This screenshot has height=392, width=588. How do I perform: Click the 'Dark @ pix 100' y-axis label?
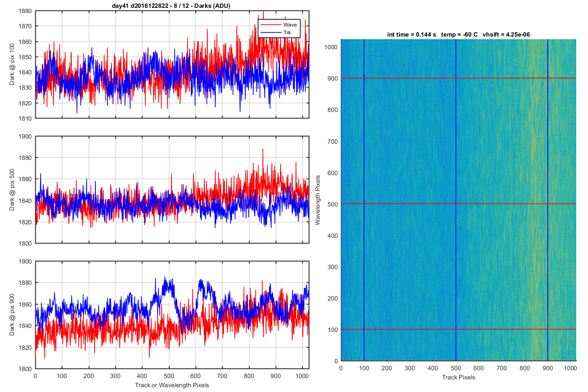pos(12,64)
